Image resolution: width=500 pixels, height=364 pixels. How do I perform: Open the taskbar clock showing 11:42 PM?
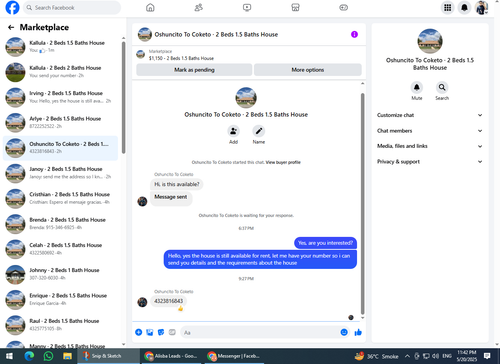(x=467, y=356)
